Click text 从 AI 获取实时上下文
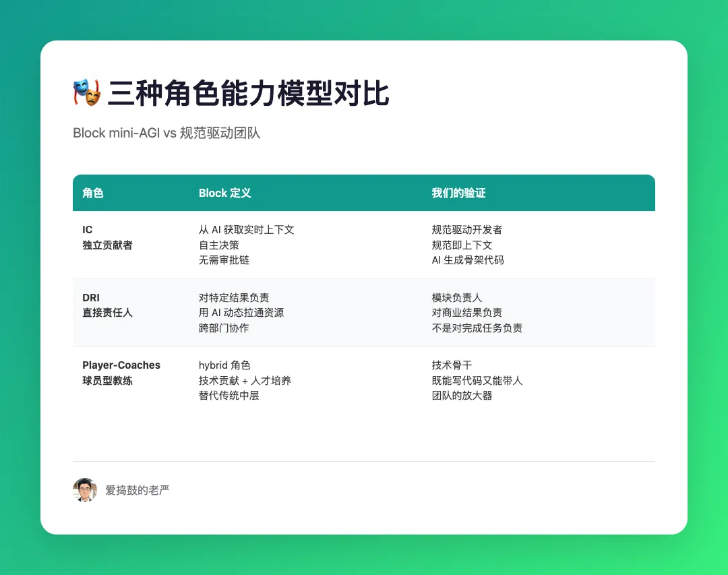The image size is (728, 575). [x=246, y=229]
